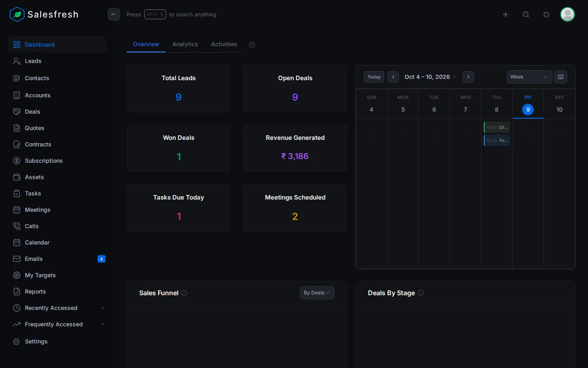Select Dashboard in the sidebar
This screenshot has height=368, width=588.
(x=57, y=45)
